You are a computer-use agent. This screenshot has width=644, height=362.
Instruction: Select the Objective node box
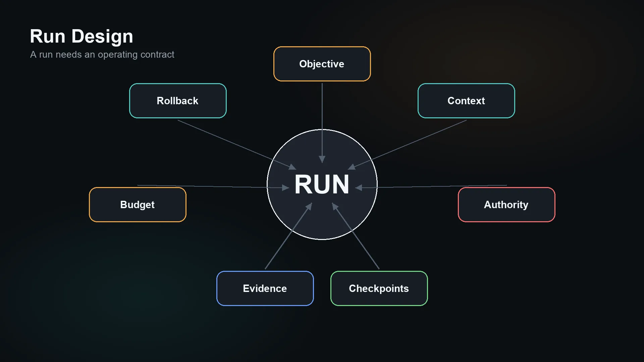pyautogui.click(x=322, y=64)
